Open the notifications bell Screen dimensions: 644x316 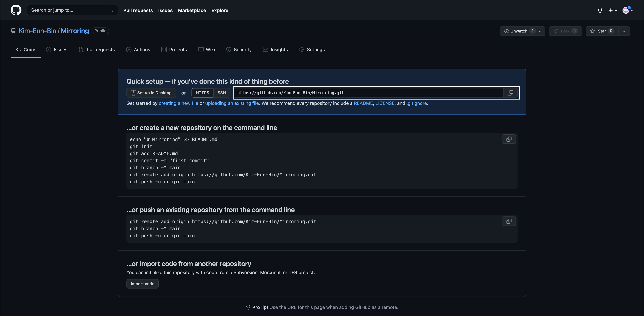pos(600,10)
